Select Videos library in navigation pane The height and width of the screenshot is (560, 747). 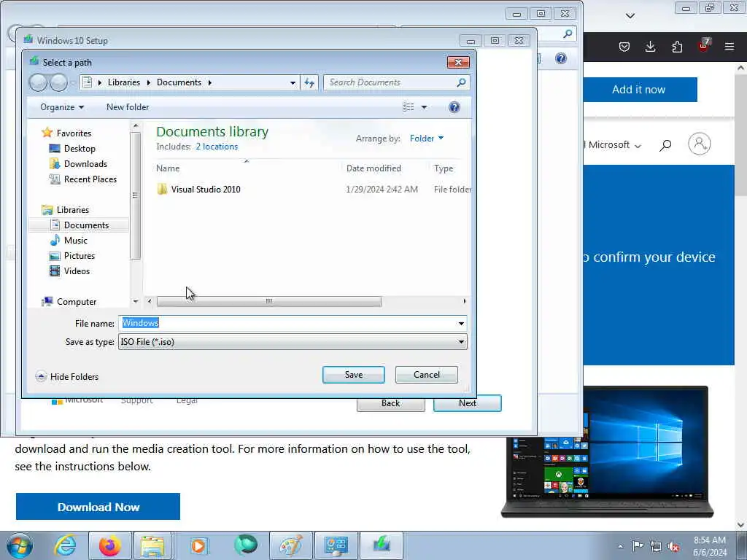69,271
